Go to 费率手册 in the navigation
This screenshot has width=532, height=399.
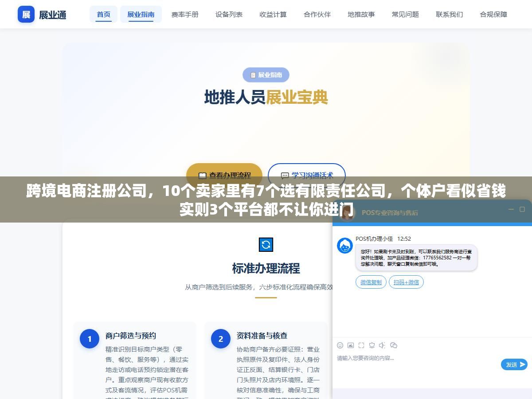pos(185,14)
